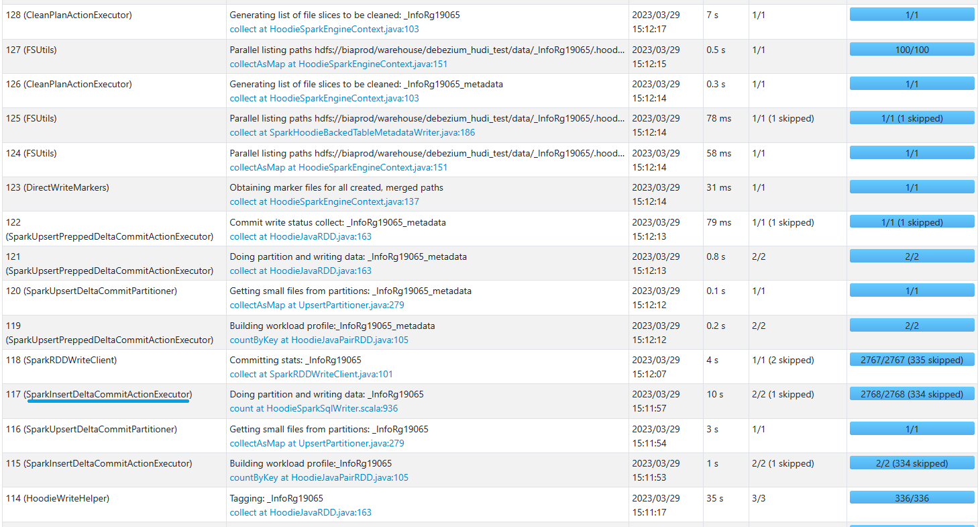Screen dimensions: 980x527
Task: Select job ID cell 125 (FSUtils)
Action: [x=114, y=126]
